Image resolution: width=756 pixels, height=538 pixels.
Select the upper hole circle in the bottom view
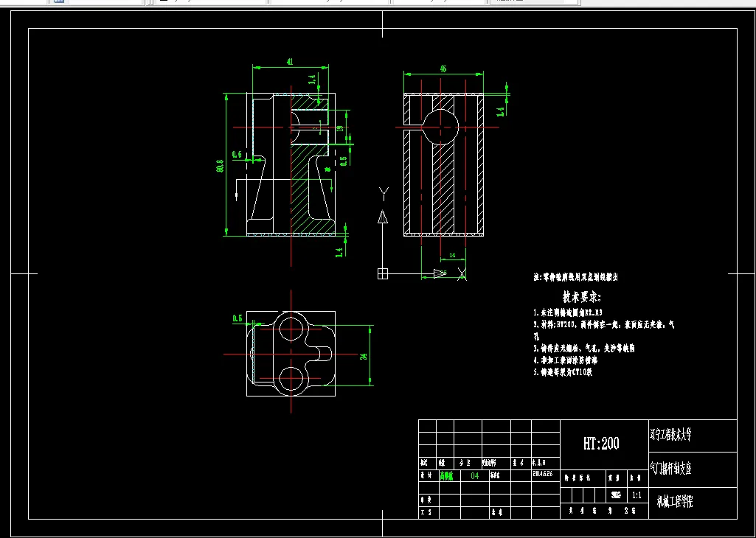tap(291, 328)
